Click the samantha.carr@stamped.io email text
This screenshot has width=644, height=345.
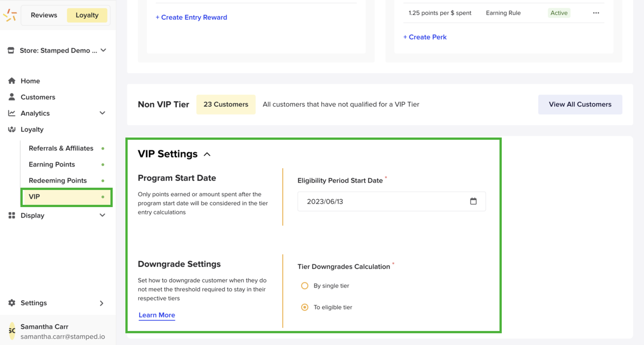(63, 336)
